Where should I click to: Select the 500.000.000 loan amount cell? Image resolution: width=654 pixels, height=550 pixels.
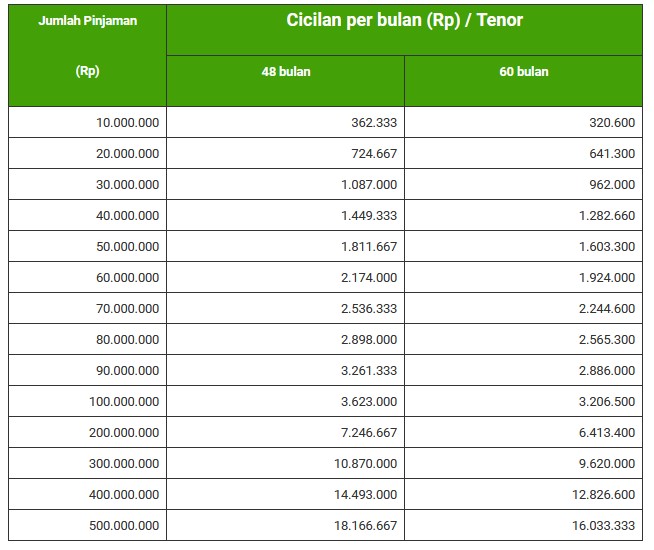point(123,526)
